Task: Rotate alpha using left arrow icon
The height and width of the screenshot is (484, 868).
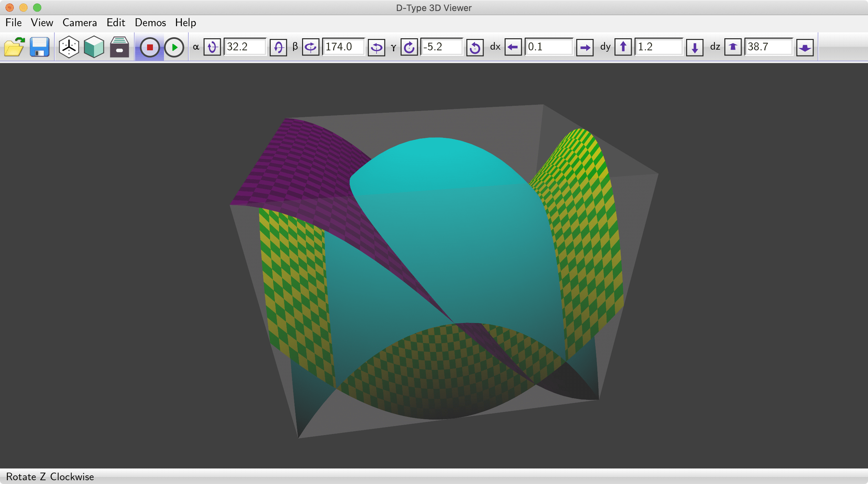Action: click(x=212, y=47)
